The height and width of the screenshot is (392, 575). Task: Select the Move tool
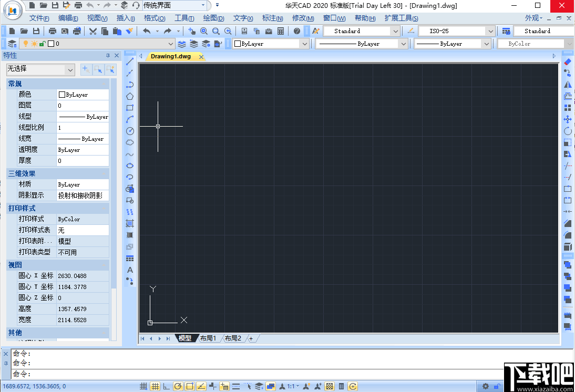click(x=568, y=119)
